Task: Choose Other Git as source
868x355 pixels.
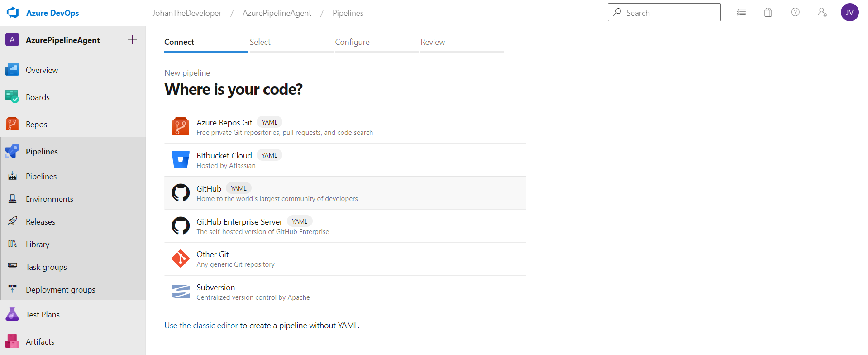Action: [x=345, y=259]
